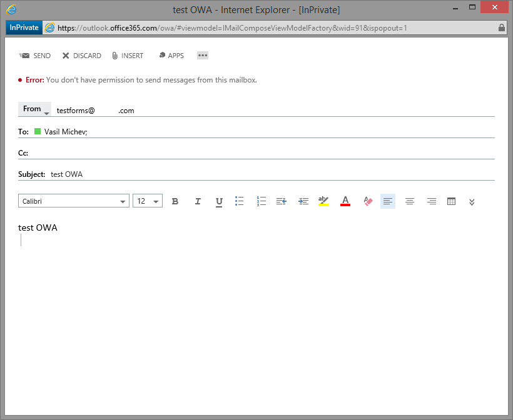Toggle italic formatting
Viewport: 513px width, 420px height.
coord(198,201)
